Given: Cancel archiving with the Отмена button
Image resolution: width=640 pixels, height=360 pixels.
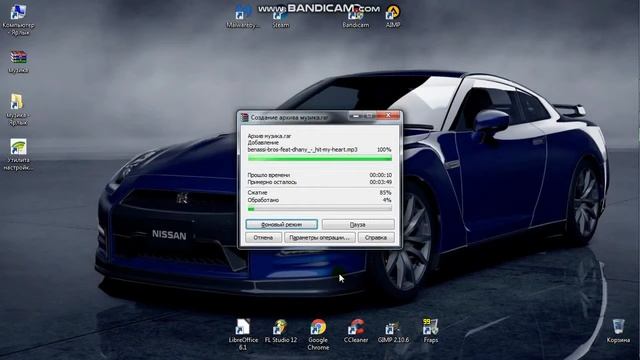Looking at the screenshot, I should [263, 238].
